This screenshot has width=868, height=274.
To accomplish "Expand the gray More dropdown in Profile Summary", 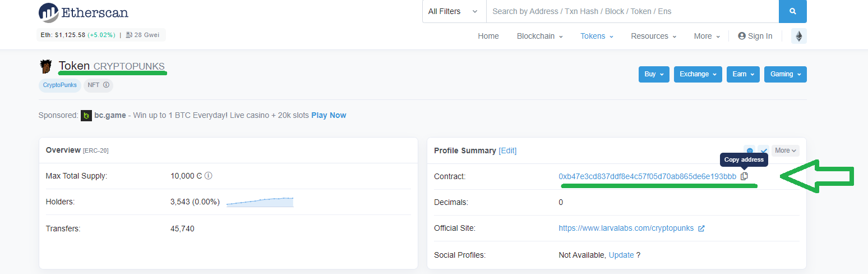I will [785, 150].
